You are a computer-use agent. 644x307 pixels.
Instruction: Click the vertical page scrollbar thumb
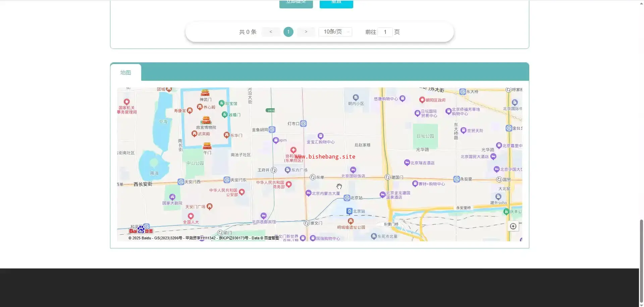(641, 261)
